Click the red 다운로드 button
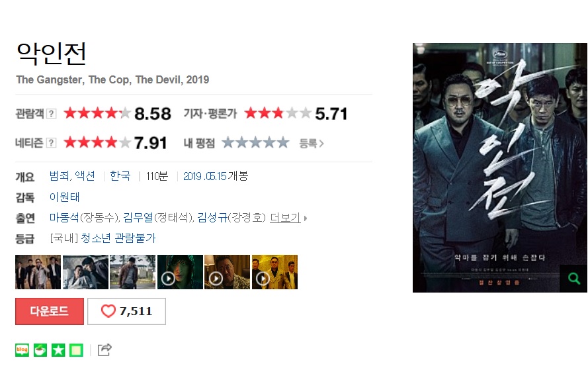This screenshot has height=372, width=588. tap(50, 311)
